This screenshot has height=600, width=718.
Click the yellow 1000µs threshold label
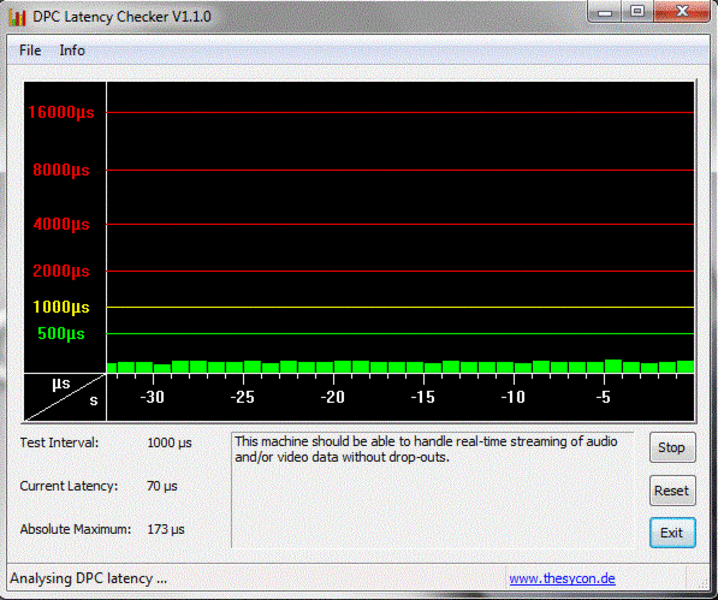tap(61, 307)
